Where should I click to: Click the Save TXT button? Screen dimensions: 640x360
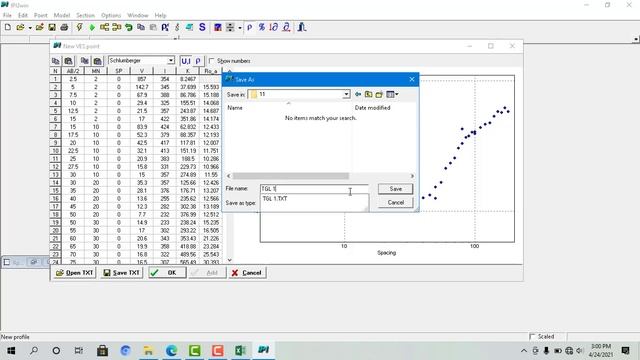pos(122,273)
